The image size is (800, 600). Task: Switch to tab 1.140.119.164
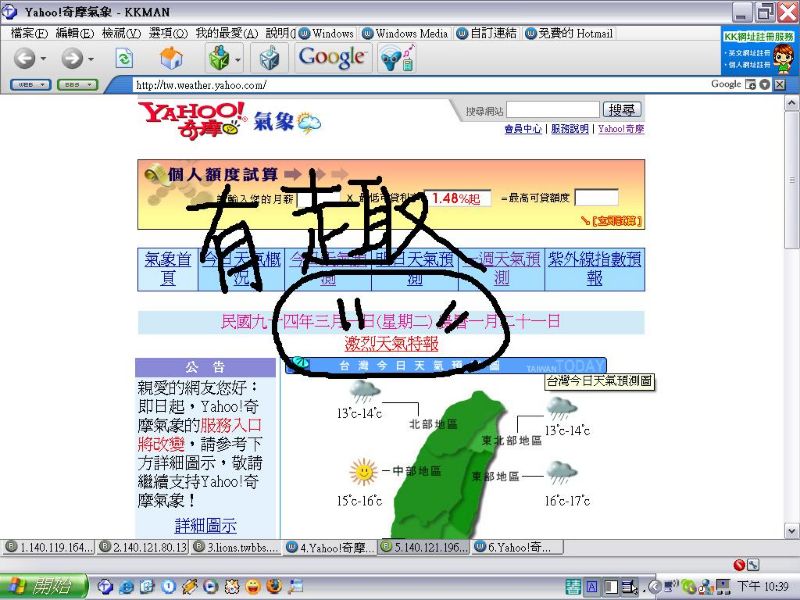(x=48, y=547)
